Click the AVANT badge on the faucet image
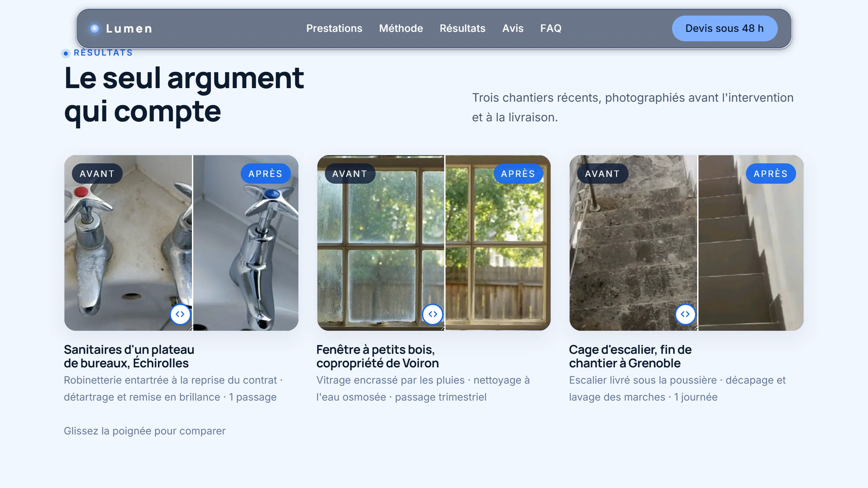 point(97,174)
